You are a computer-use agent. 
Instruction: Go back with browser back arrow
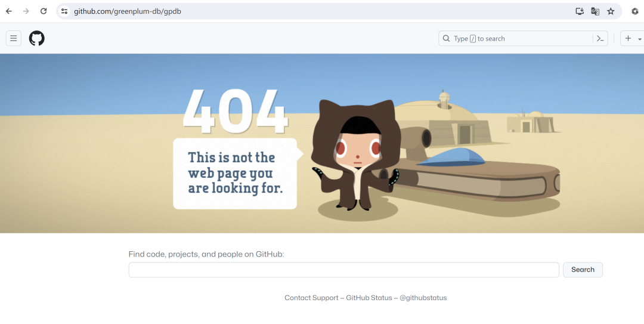tap(8, 11)
